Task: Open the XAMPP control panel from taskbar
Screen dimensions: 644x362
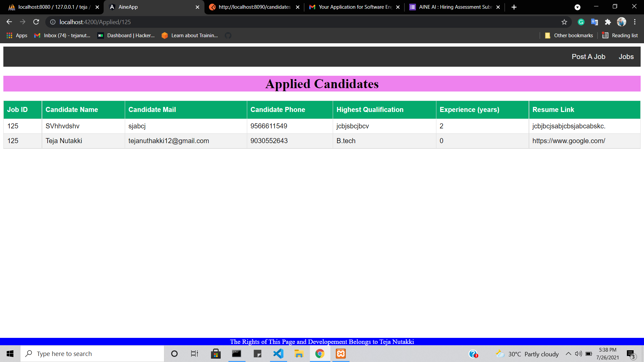Action: click(340, 354)
